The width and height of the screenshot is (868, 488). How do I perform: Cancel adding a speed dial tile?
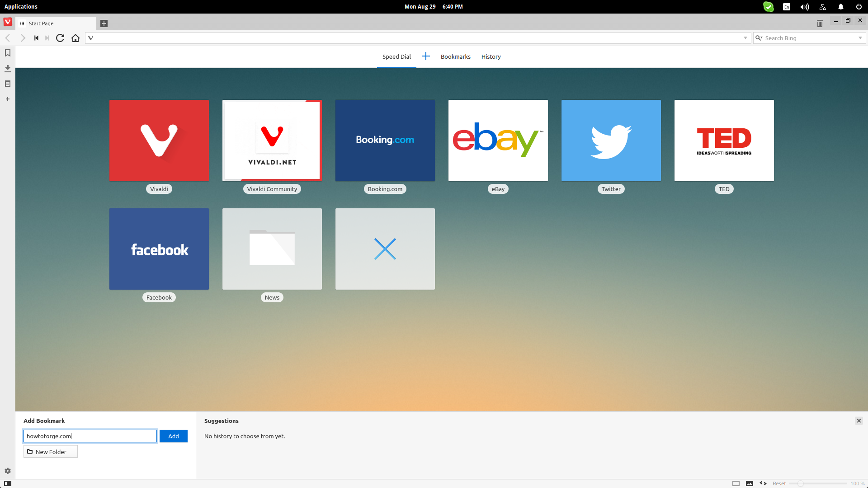point(385,249)
